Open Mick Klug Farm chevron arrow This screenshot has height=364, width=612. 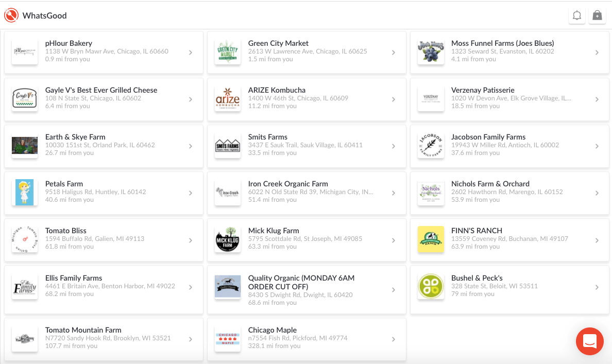[x=394, y=240]
